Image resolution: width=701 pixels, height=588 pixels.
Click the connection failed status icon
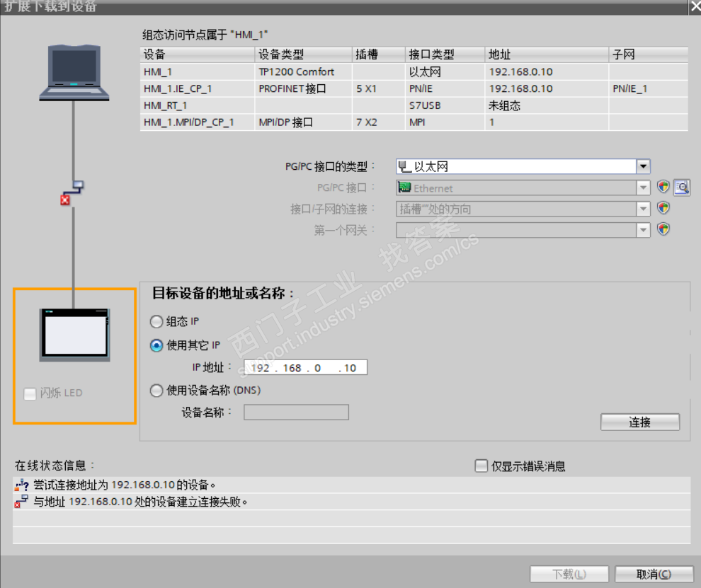(x=21, y=502)
